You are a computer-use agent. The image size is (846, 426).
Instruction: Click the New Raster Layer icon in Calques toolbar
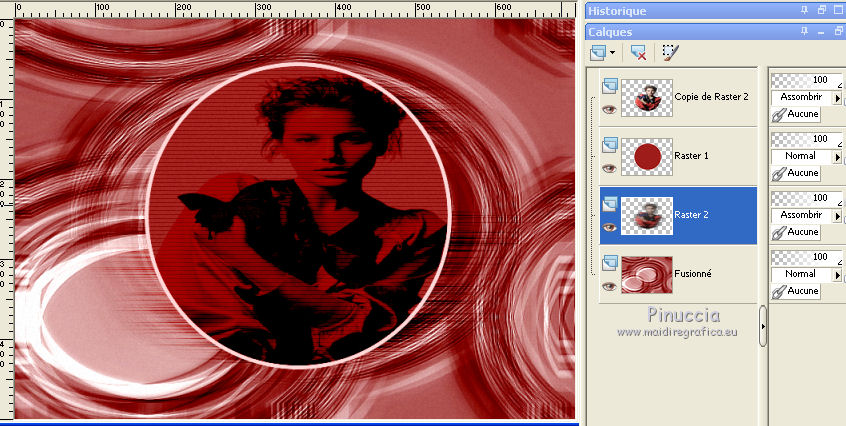click(x=598, y=52)
